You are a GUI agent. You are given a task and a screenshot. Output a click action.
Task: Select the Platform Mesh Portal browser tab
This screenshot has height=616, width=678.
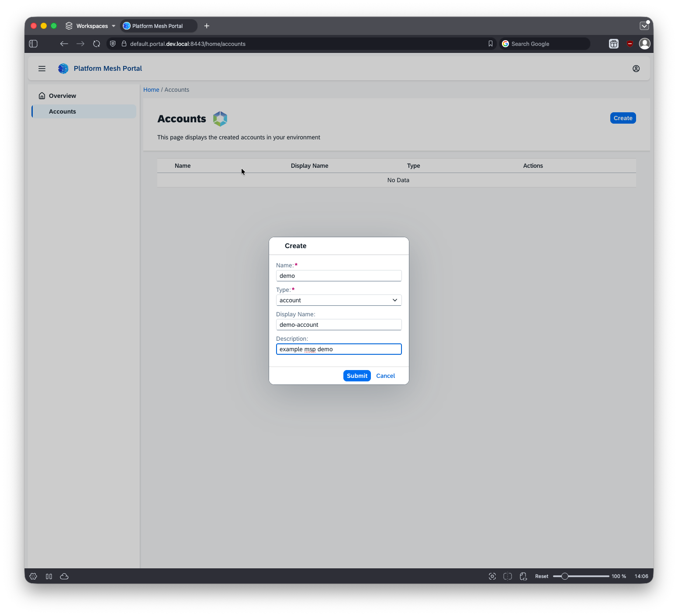(158, 26)
